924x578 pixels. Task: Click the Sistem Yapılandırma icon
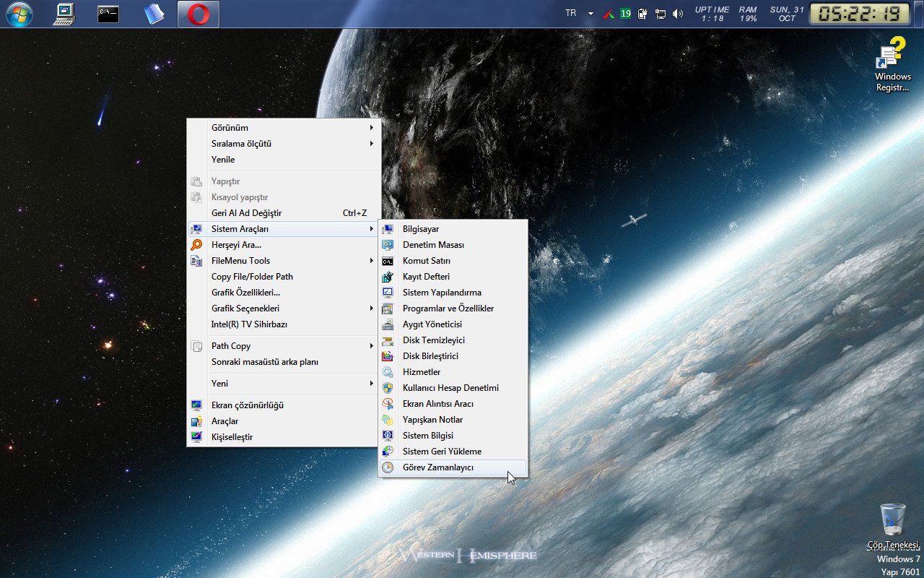[x=388, y=293]
